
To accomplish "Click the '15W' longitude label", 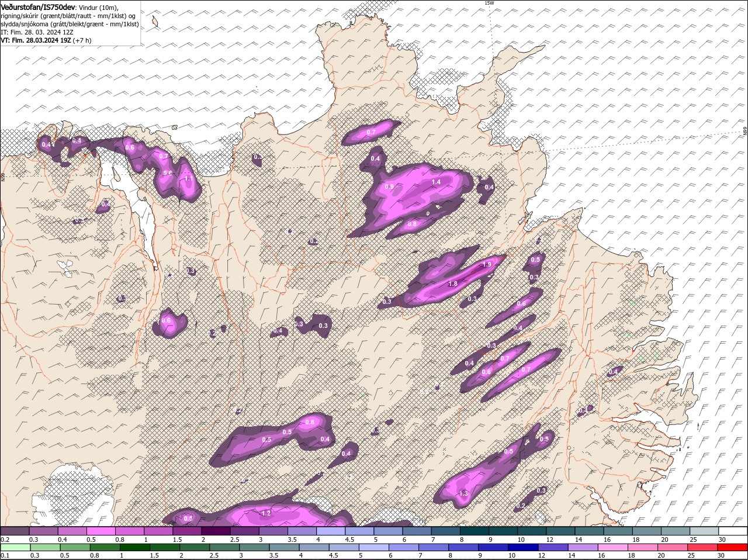I will 489,3.
